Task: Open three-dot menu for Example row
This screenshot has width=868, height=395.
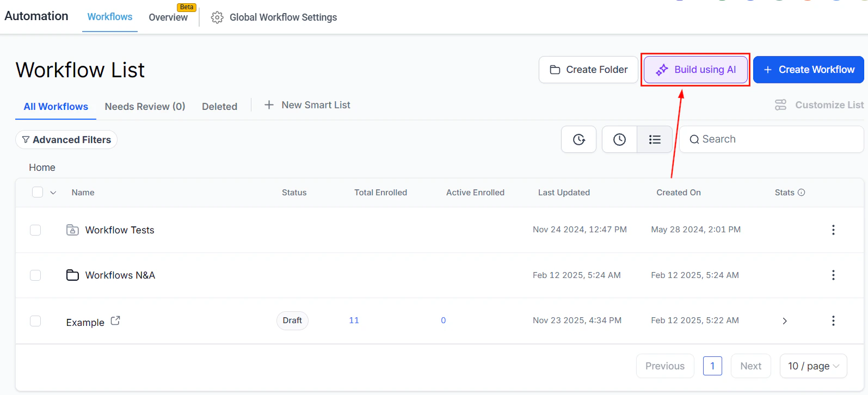Action: pyautogui.click(x=833, y=320)
